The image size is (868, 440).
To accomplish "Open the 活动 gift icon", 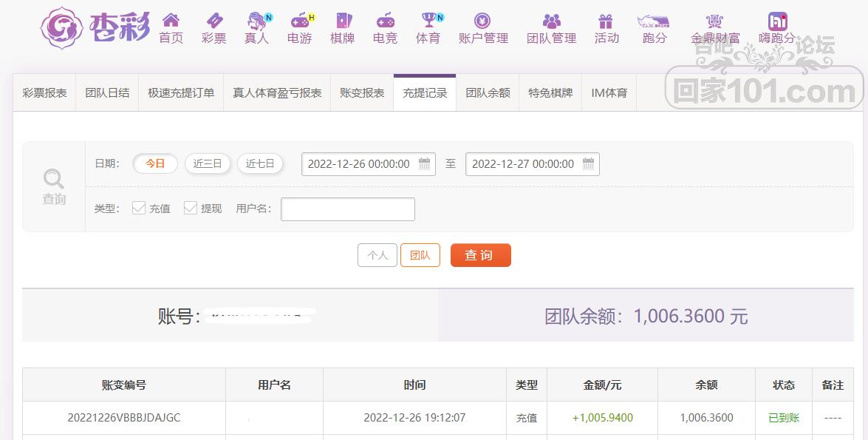I will coord(606,21).
